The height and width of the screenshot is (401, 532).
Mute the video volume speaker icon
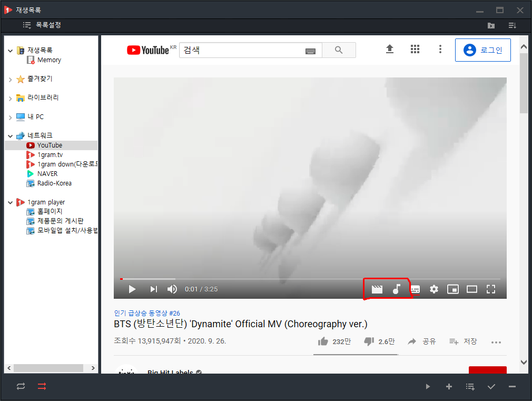tap(172, 289)
